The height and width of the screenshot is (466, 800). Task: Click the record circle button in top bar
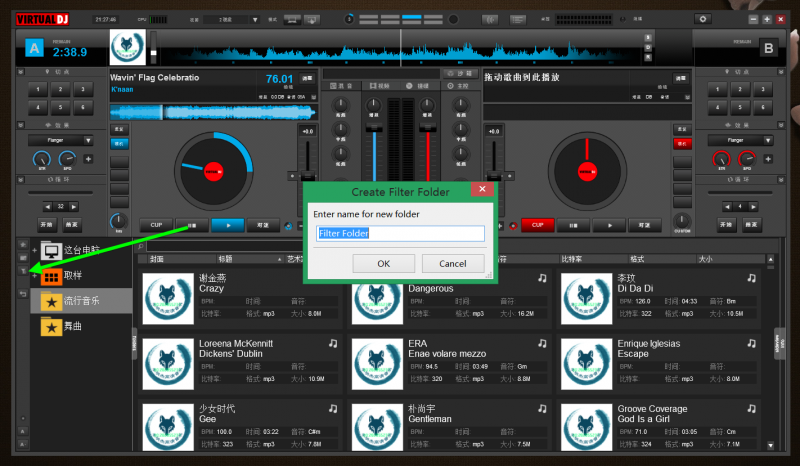pos(453,19)
